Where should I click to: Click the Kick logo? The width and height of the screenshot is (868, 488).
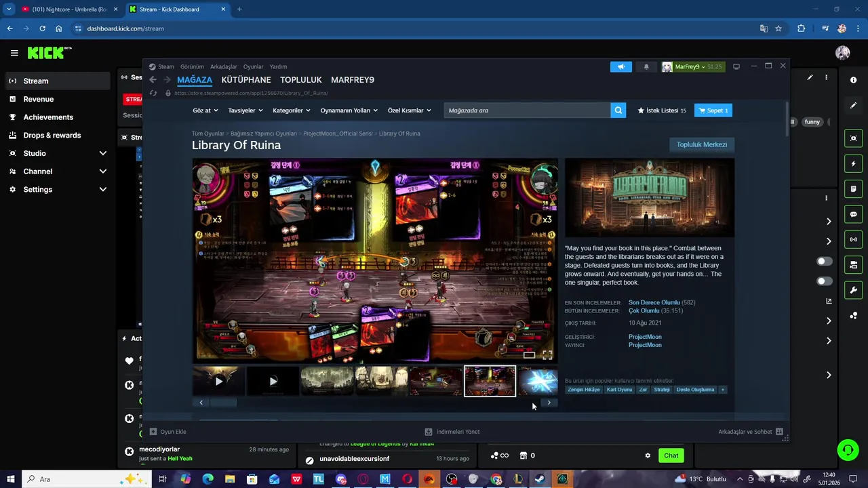(50, 53)
